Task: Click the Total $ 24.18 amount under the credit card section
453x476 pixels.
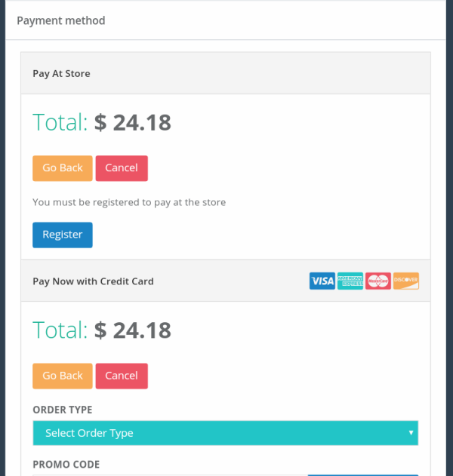Action: tap(132, 330)
